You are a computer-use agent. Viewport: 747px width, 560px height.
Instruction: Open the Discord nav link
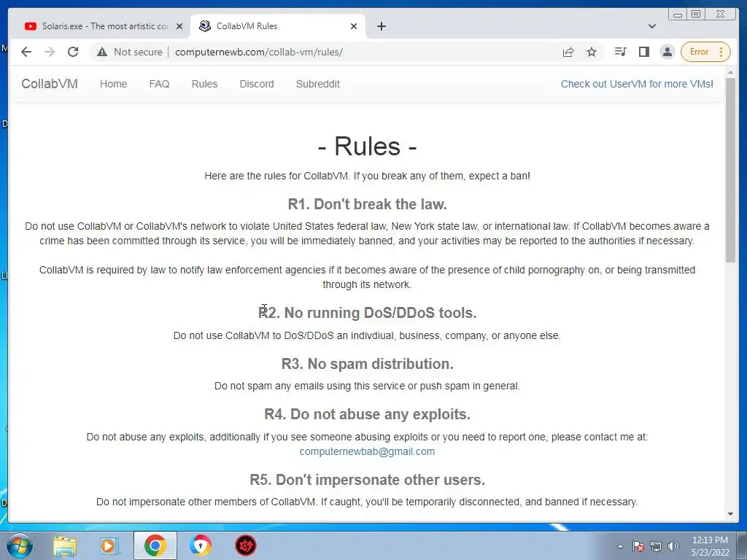257,84
